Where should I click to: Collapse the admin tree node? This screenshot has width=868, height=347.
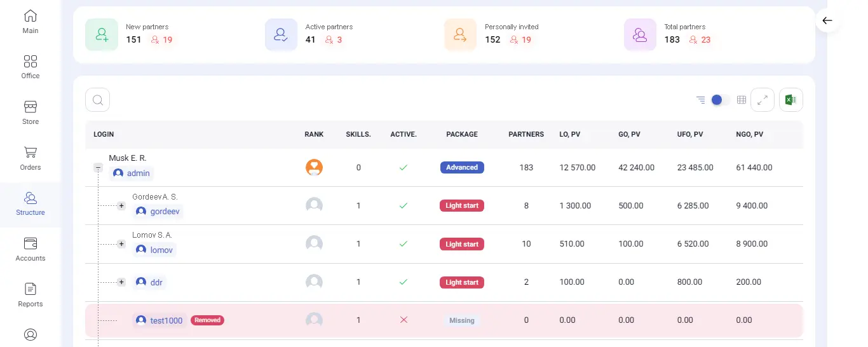pyautogui.click(x=98, y=168)
